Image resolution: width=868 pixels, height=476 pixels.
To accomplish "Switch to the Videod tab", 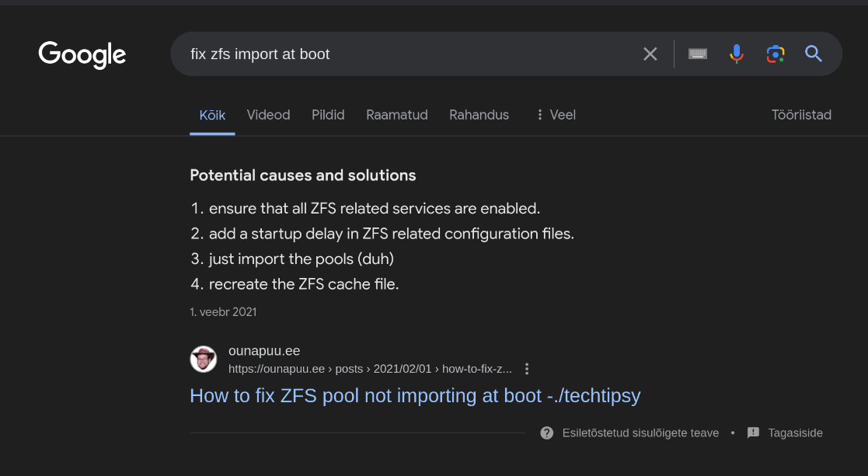I will click(268, 115).
